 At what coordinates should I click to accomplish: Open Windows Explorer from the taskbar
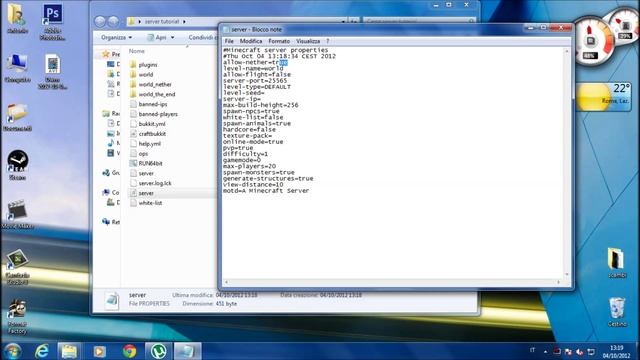pyautogui.click(x=69, y=351)
